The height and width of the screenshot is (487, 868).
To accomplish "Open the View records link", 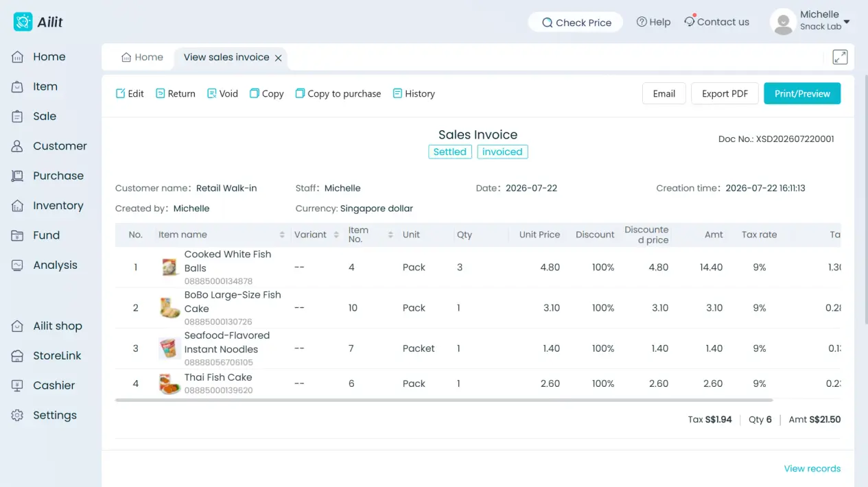I will point(812,468).
